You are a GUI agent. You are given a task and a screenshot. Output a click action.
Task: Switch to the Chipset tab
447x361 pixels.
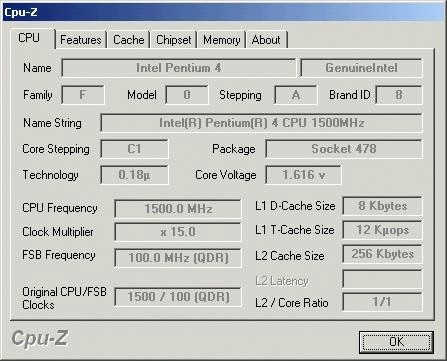173,40
